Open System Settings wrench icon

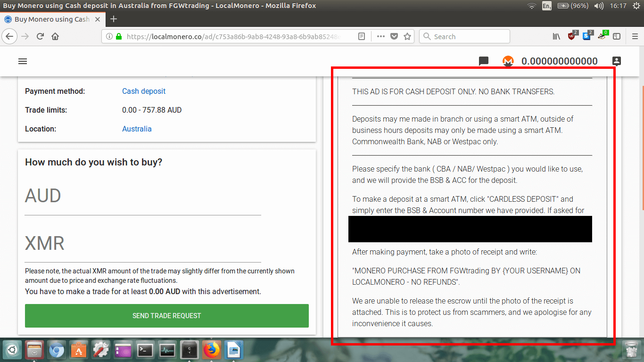(x=101, y=350)
